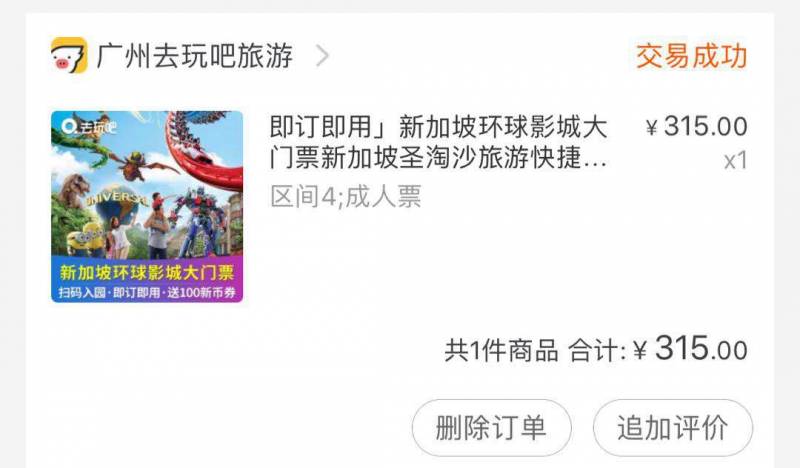Click the 追加评价 button
Screen dimensions: 800x468
tap(672, 428)
